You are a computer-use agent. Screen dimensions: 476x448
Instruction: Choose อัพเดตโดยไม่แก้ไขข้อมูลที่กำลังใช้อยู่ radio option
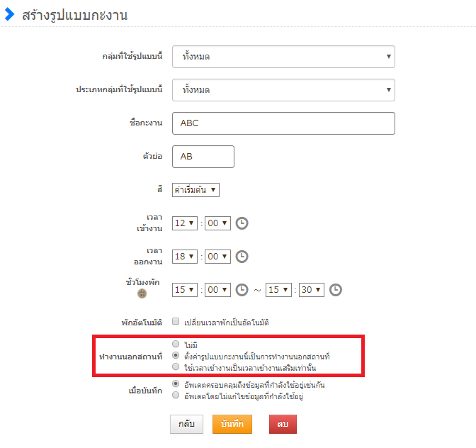pos(176,396)
